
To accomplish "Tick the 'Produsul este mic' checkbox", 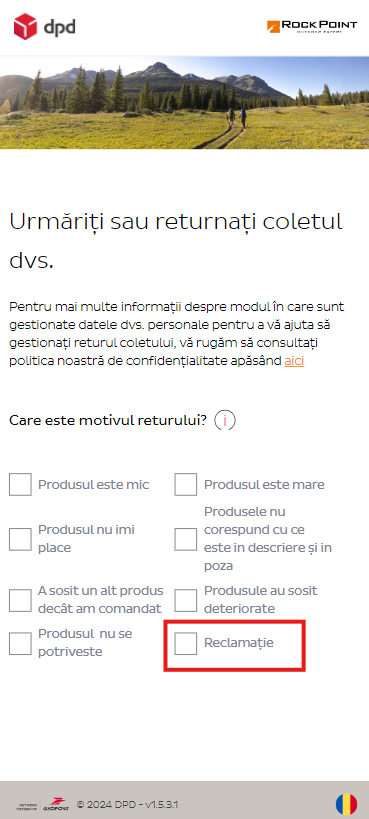I will click(20, 484).
